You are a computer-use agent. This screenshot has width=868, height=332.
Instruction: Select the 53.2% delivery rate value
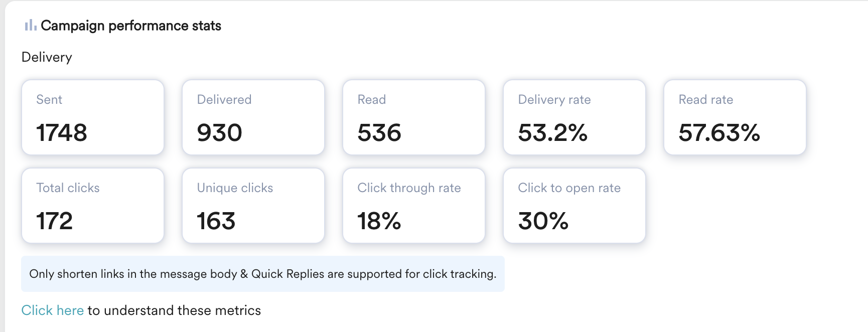(x=552, y=133)
